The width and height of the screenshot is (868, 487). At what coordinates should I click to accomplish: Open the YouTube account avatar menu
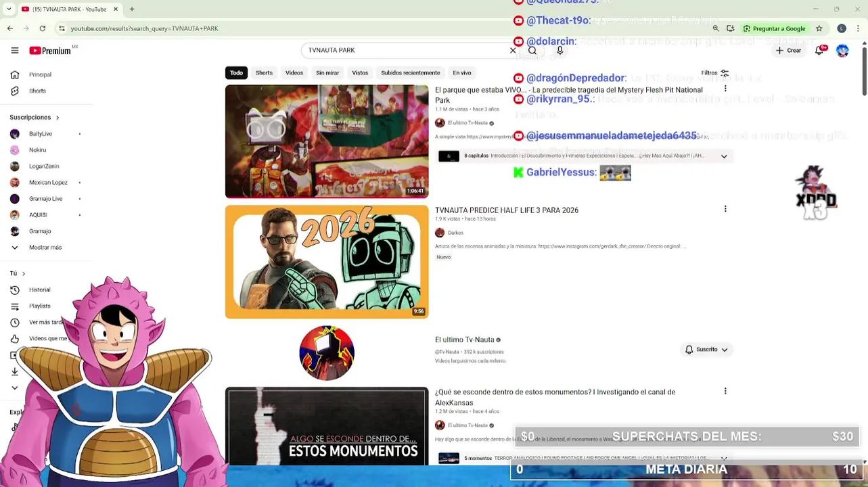pos(842,50)
